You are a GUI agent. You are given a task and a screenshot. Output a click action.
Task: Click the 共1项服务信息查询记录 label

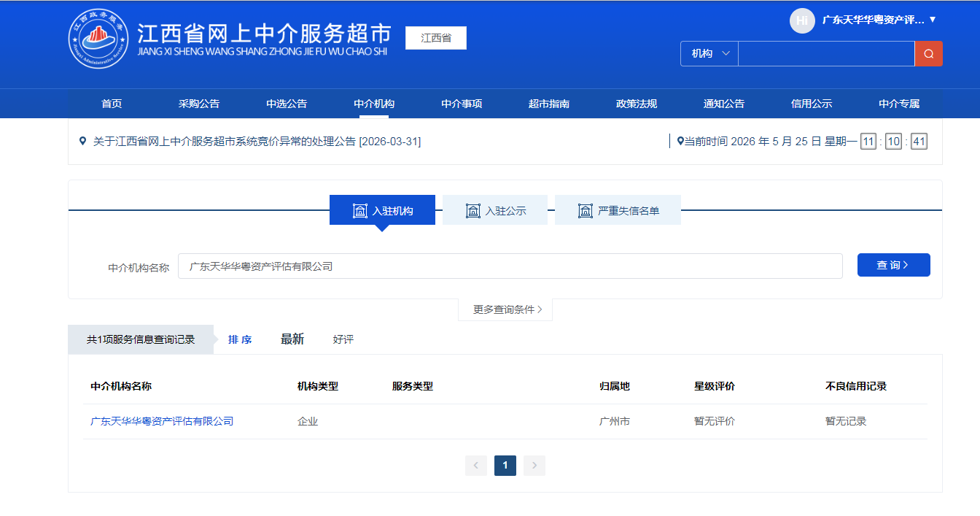141,339
